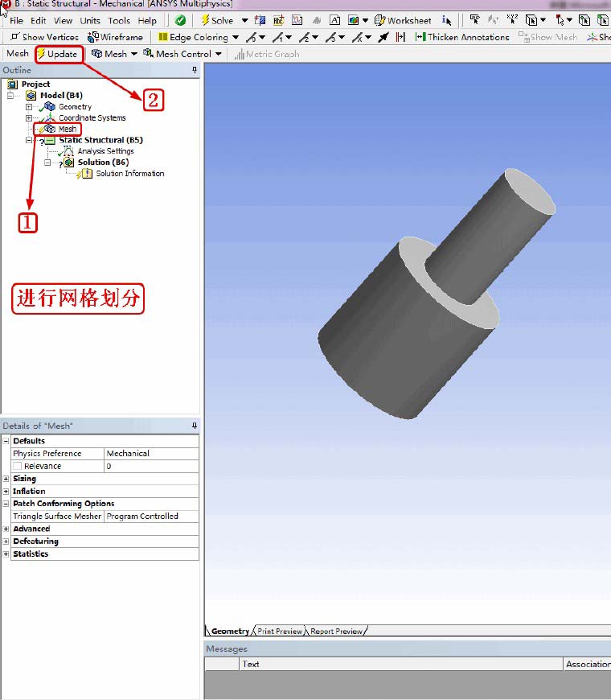Expand the Sizing section

[6, 479]
